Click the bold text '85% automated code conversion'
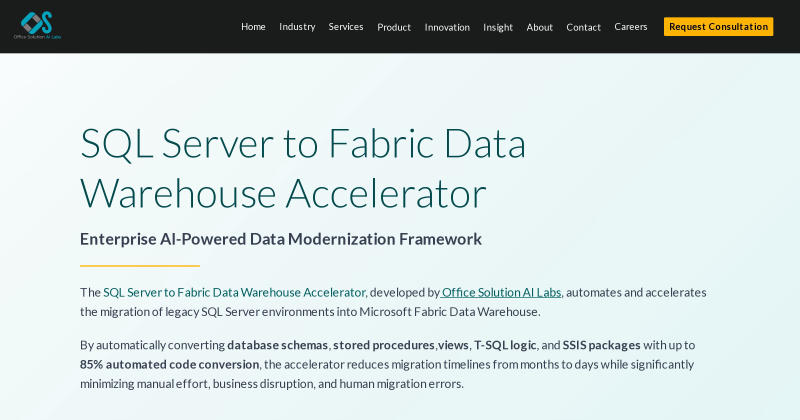Image resolution: width=800 pixels, height=420 pixels. click(x=169, y=364)
